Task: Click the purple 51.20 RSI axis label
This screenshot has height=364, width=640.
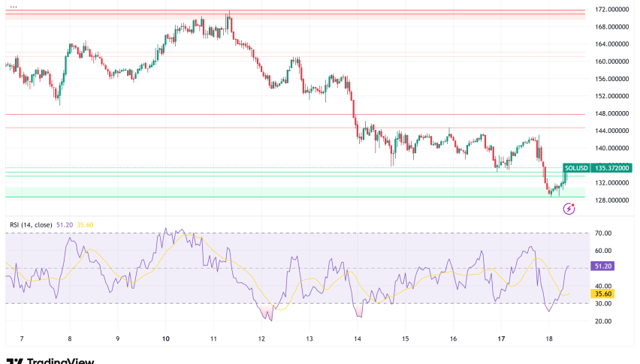Action: [604, 266]
